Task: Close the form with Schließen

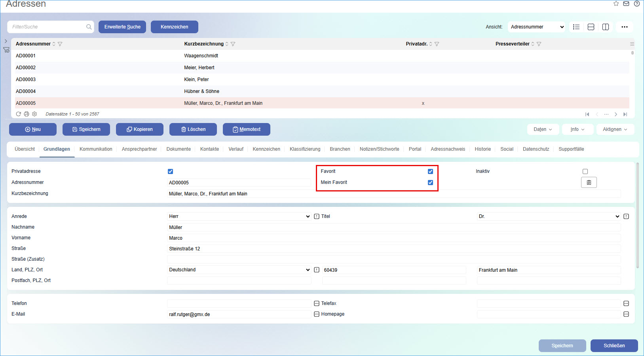Action: click(614, 346)
